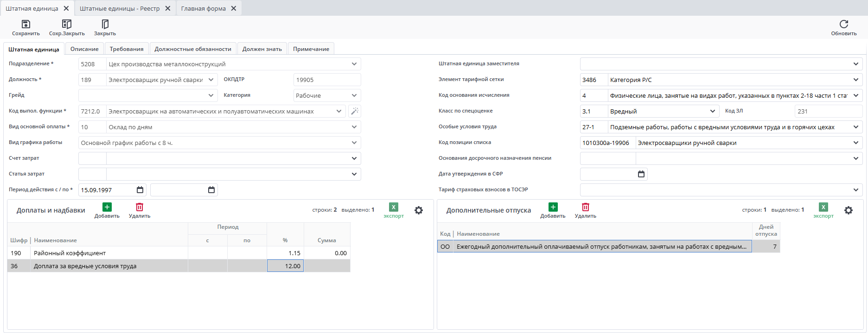Switch to Главная форма window tab

tap(204, 8)
